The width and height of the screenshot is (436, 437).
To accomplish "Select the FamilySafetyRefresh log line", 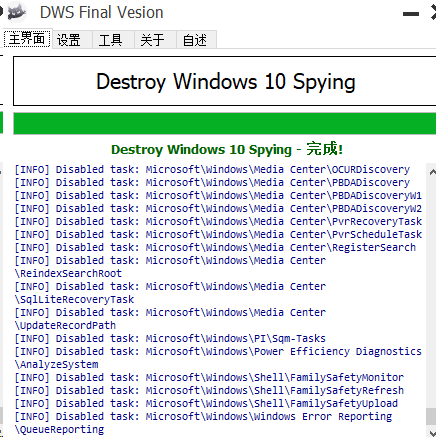I will tap(209, 391).
